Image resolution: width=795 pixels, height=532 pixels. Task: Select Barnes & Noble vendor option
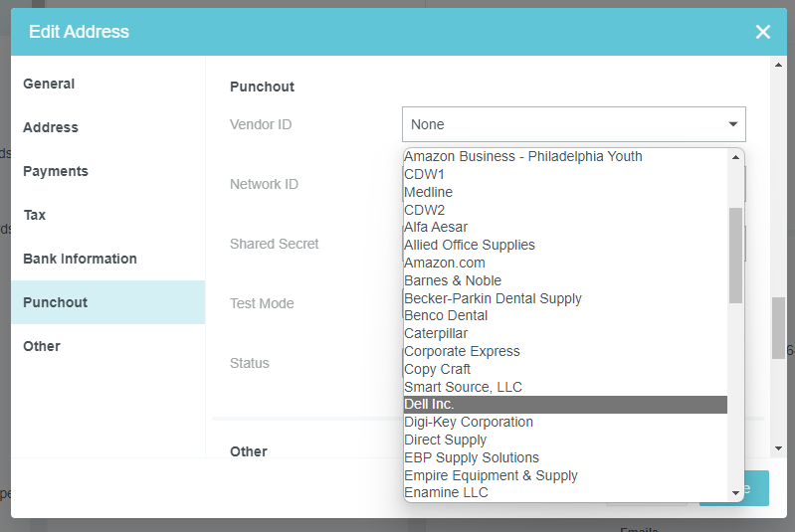453,280
